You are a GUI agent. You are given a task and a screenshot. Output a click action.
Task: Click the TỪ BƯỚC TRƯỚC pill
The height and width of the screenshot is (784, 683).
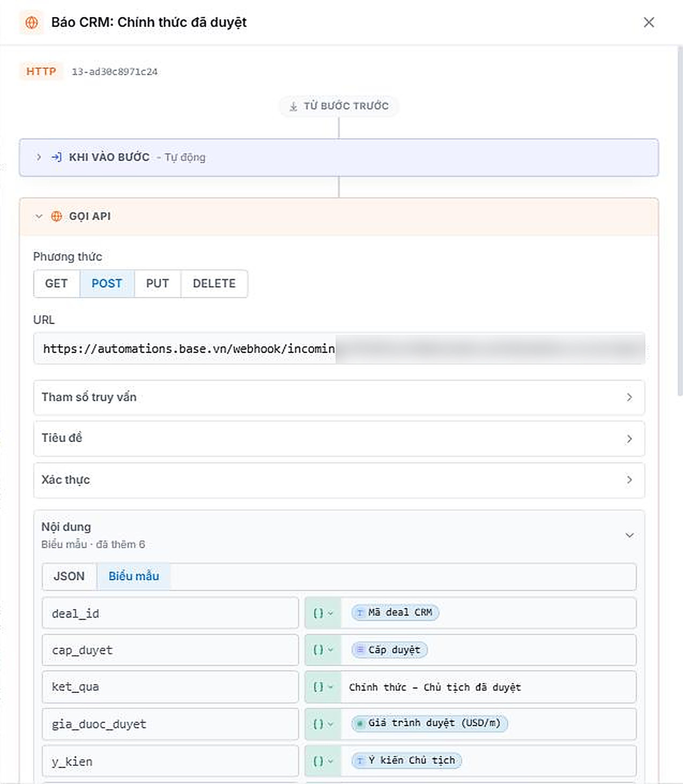coord(339,106)
